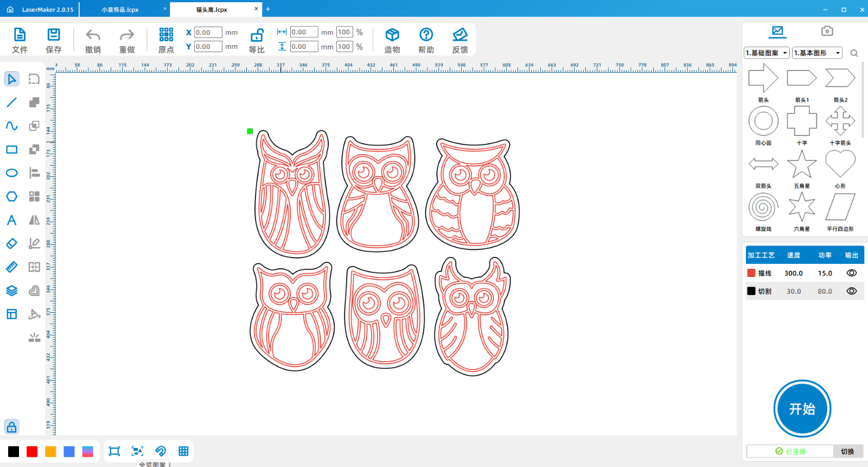Toggle visibility of the 描线 layer
Image resolution: width=868 pixels, height=467 pixels.
(x=851, y=273)
